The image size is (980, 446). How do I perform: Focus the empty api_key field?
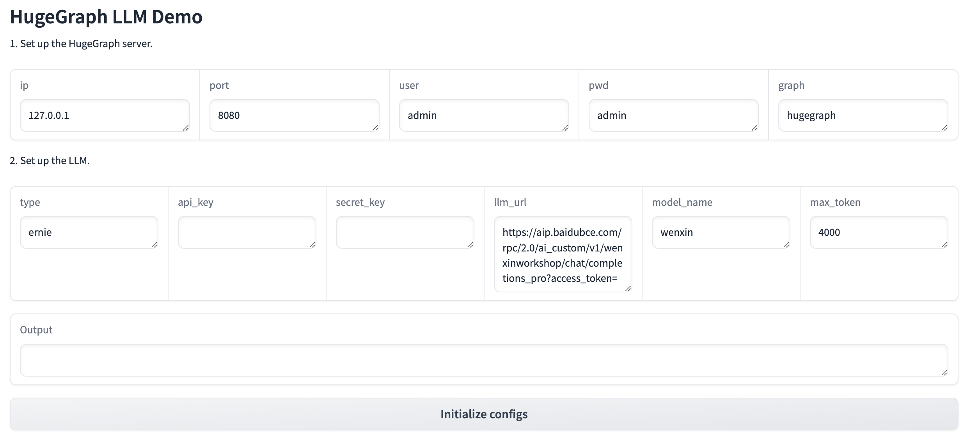click(x=247, y=232)
